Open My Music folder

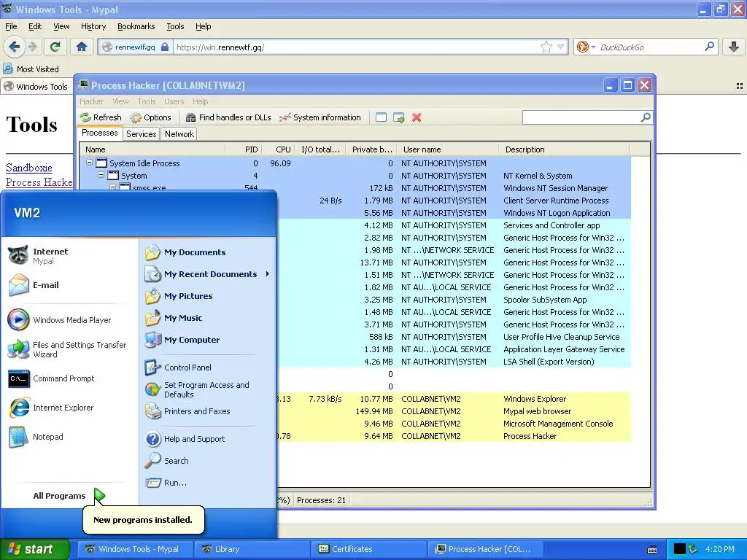pyautogui.click(x=174, y=318)
